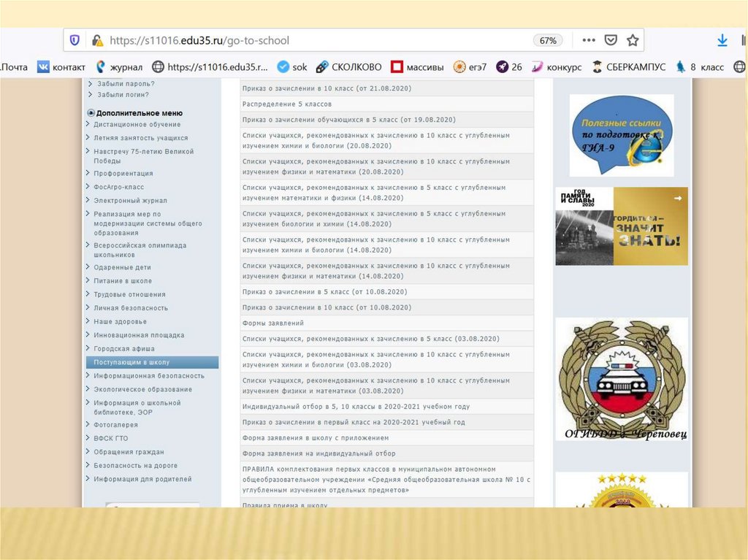Open 'Экологическое образование' menu item
The width and height of the screenshot is (748, 560).
pos(142,389)
